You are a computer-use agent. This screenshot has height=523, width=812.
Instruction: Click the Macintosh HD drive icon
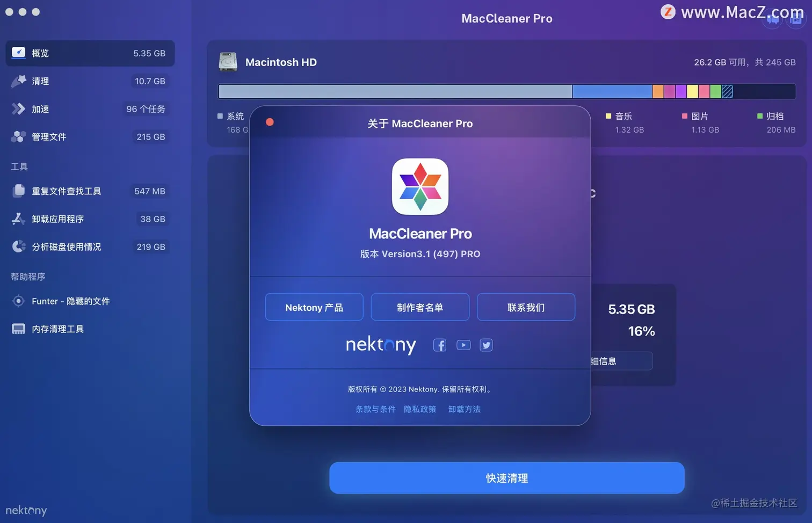228,62
